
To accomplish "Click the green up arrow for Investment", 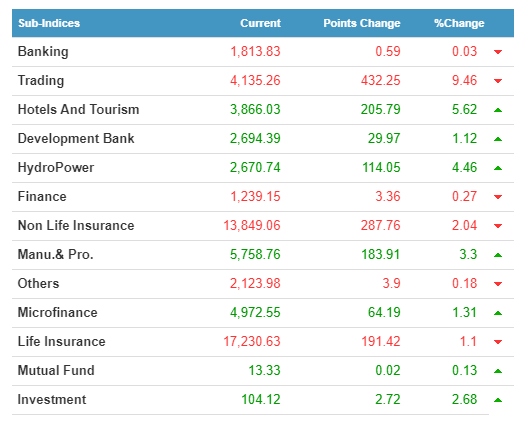I will [x=498, y=400].
